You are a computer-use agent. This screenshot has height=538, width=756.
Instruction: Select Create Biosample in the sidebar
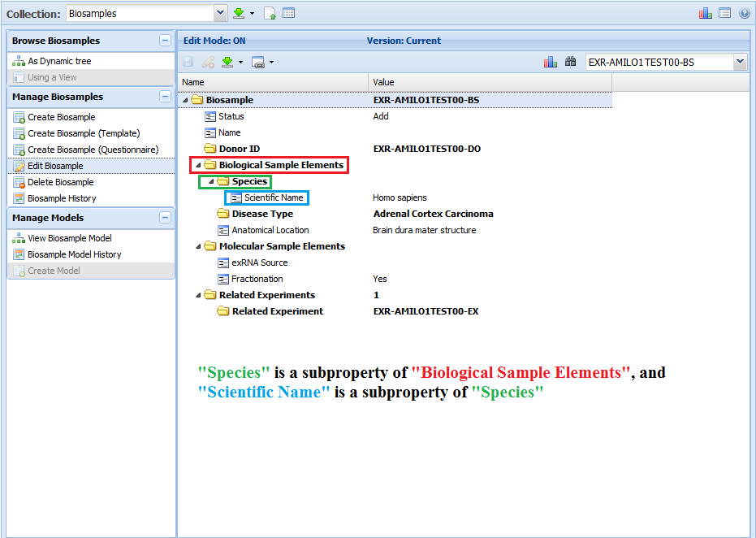pyautogui.click(x=61, y=117)
